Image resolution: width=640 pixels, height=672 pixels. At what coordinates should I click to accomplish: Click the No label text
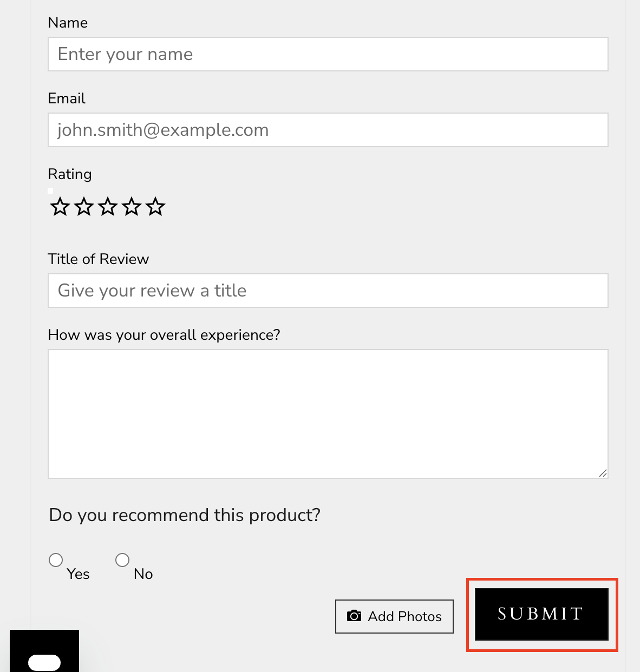143,574
